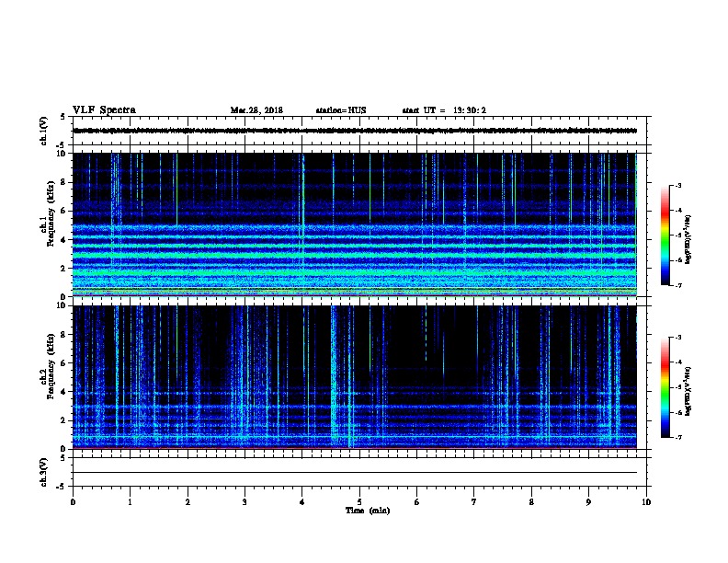Click the "10" tick at the time axis end
Image resolution: width=728 pixels, height=563 pixels.
[646, 502]
